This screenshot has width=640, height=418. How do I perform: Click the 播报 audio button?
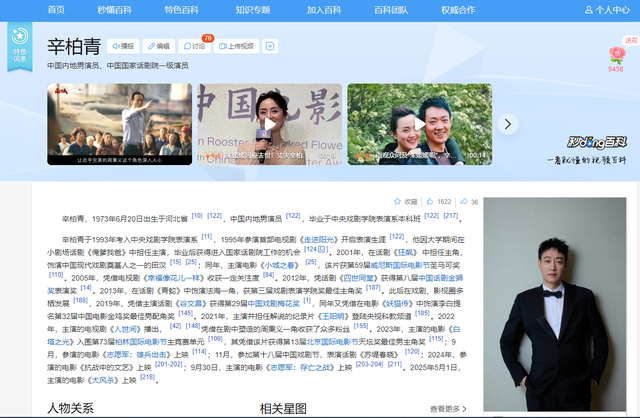[x=123, y=46]
